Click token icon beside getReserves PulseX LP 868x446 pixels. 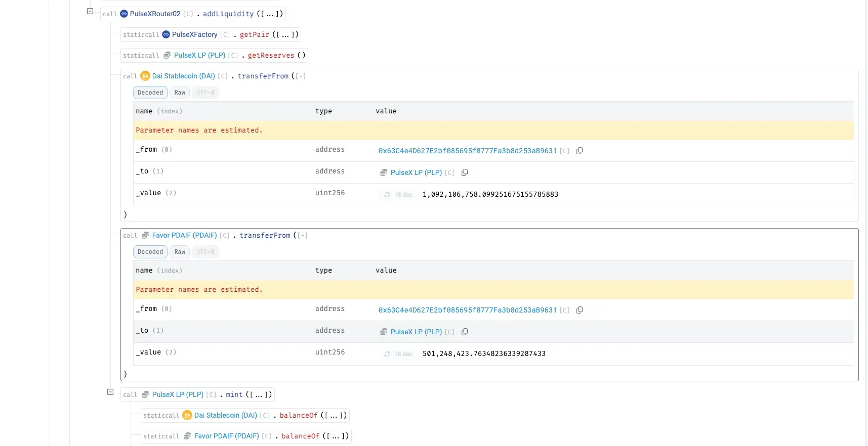click(x=167, y=56)
